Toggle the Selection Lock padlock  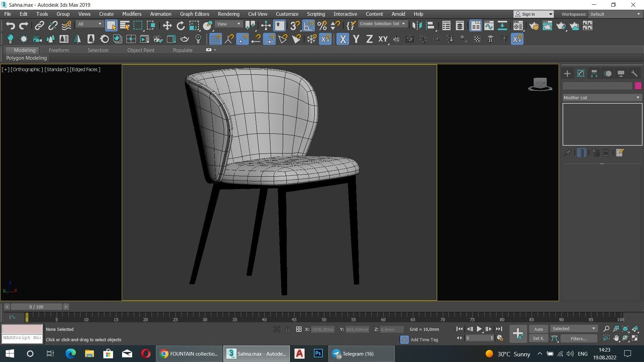[288, 329]
